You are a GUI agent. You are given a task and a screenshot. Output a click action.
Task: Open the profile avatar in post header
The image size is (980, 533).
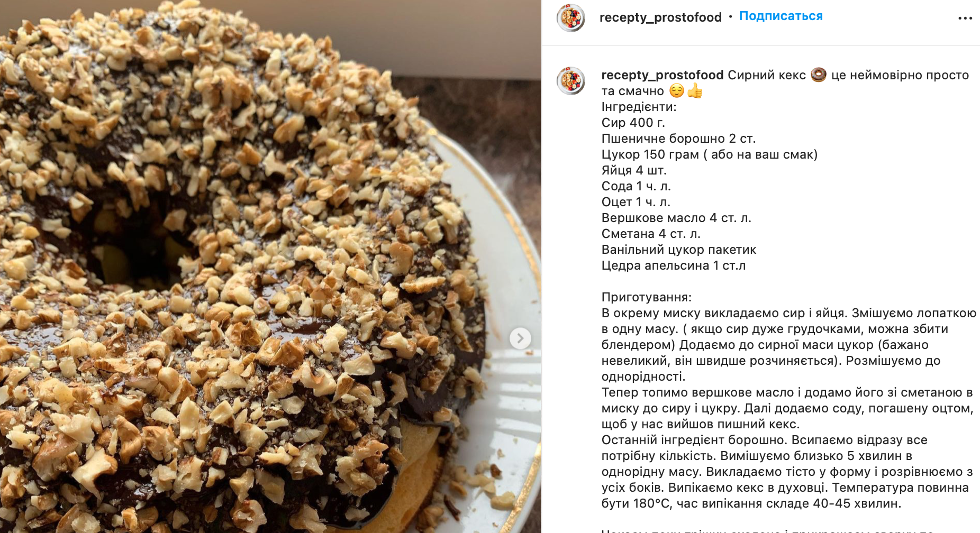pos(570,17)
